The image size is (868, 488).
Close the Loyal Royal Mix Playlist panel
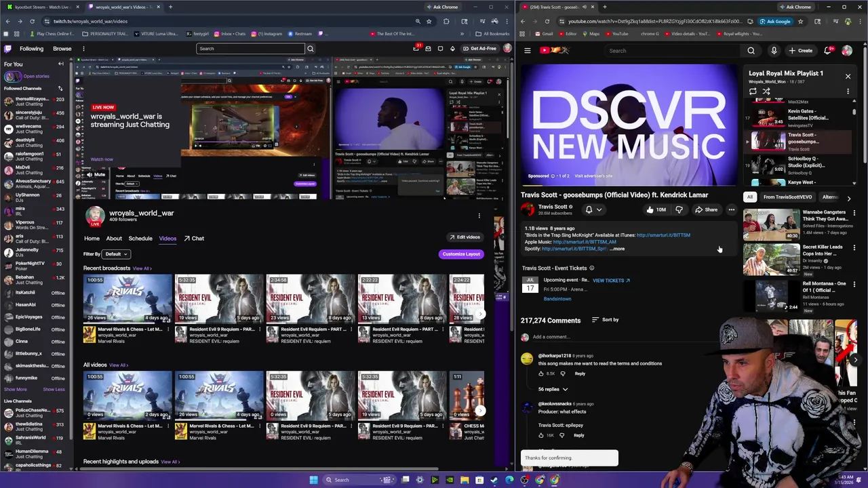848,76
